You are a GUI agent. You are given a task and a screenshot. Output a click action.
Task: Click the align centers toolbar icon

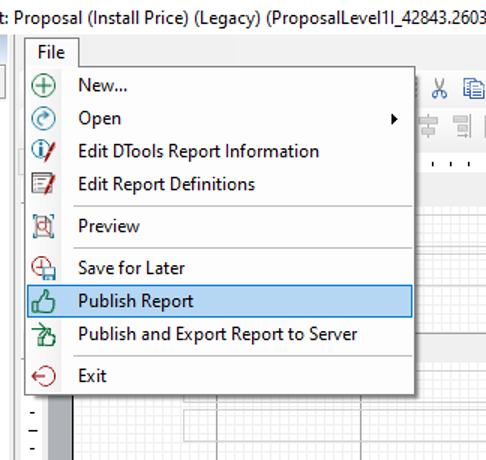(429, 126)
